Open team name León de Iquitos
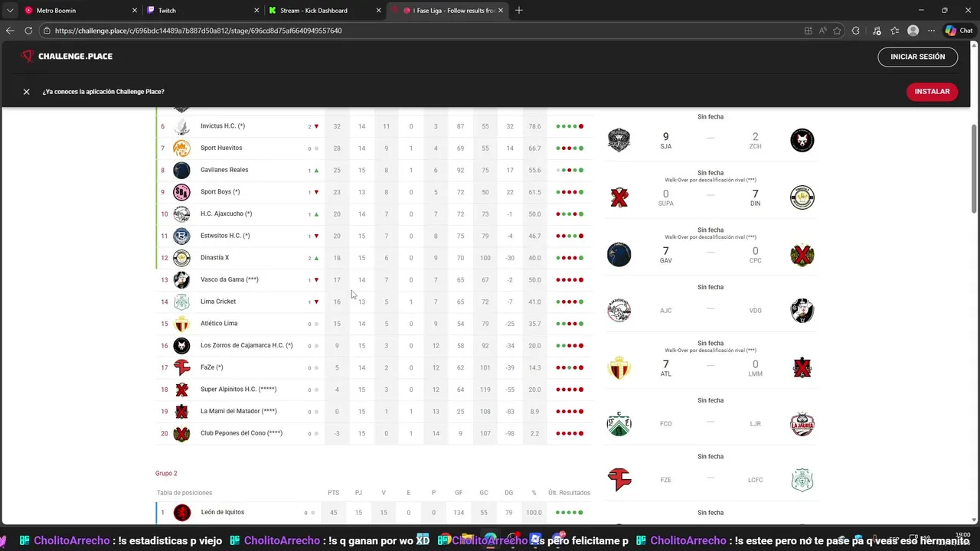The width and height of the screenshot is (980, 551). click(223, 513)
